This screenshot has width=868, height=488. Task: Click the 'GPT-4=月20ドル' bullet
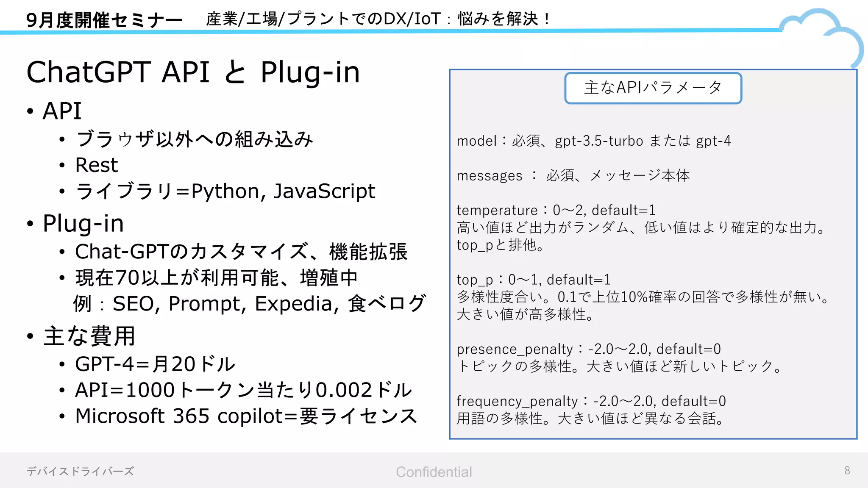[x=155, y=364]
